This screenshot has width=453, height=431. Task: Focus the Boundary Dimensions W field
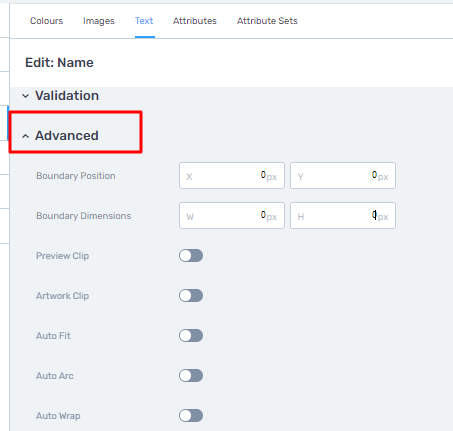click(232, 216)
